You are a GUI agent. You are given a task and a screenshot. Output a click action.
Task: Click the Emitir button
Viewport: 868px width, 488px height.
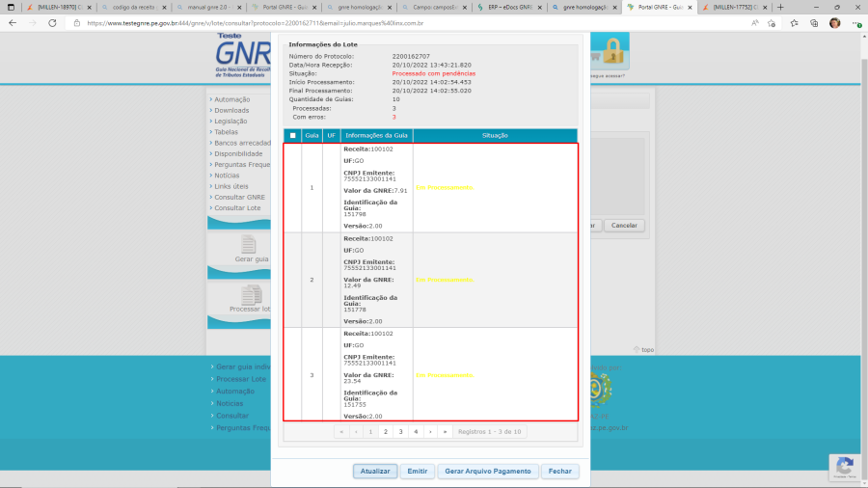(x=418, y=471)
